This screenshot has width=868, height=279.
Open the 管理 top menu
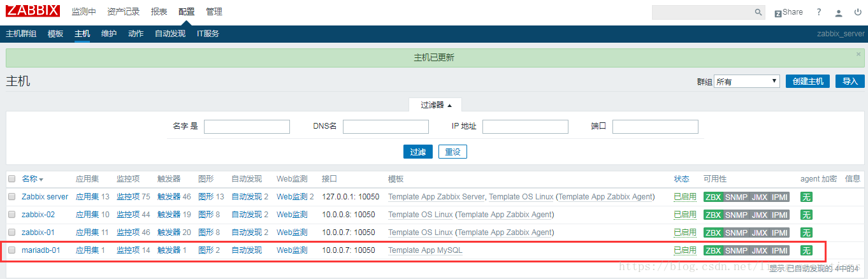tap(214, 12)
